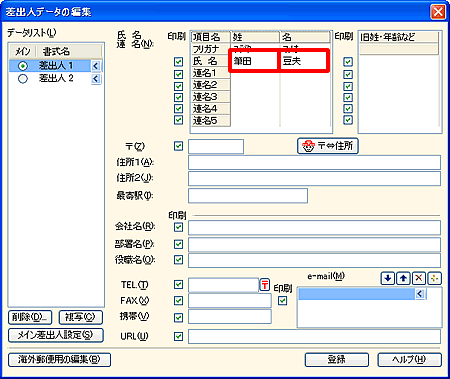Viewport: 450px width, 379px height.
Task: Toggle TEL print checkbox
Action: pos(178,284)
